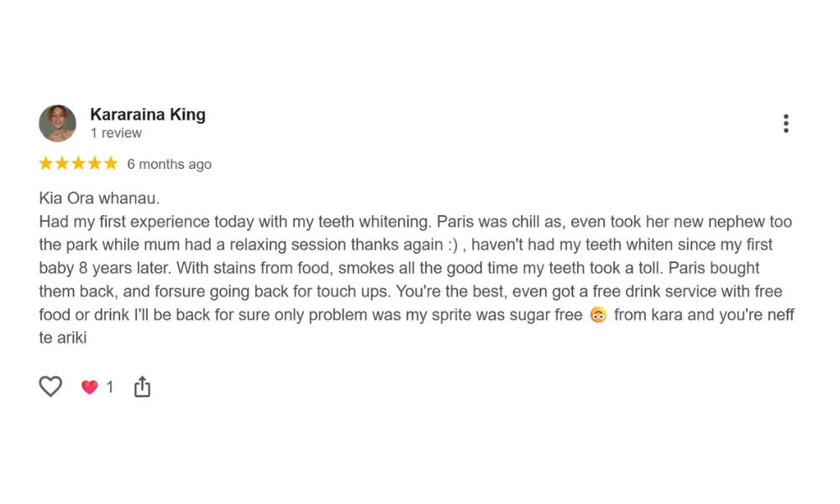
Task: Click the red heart reaction icon
Action: pos(89,387)
